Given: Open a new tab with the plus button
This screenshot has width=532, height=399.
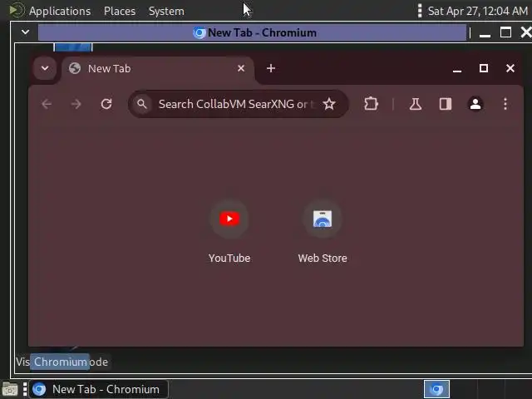Looking at the screenshot, I should pyautogui.click(x=271, y=68).
